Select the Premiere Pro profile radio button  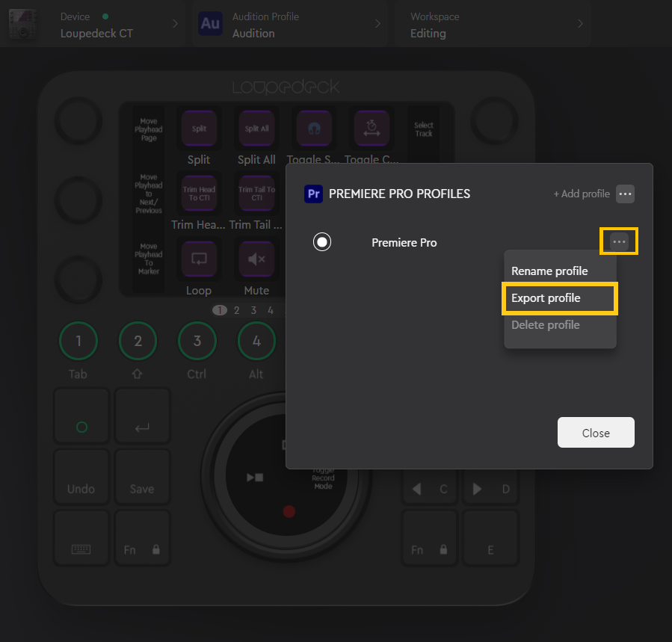[x=322, y=241]
